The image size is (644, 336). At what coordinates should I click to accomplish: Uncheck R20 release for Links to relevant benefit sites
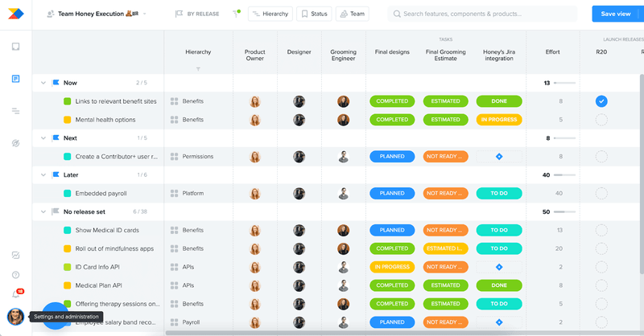tap(601, 101)
